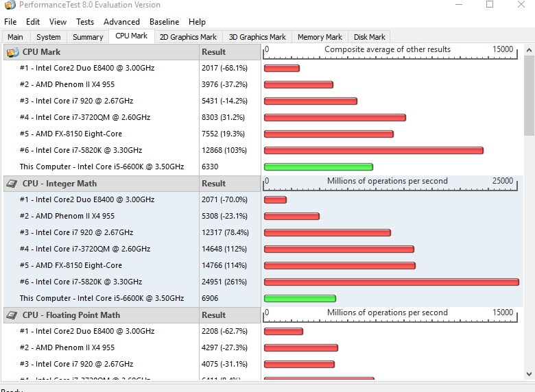Open the View menu

click(58, 22)
